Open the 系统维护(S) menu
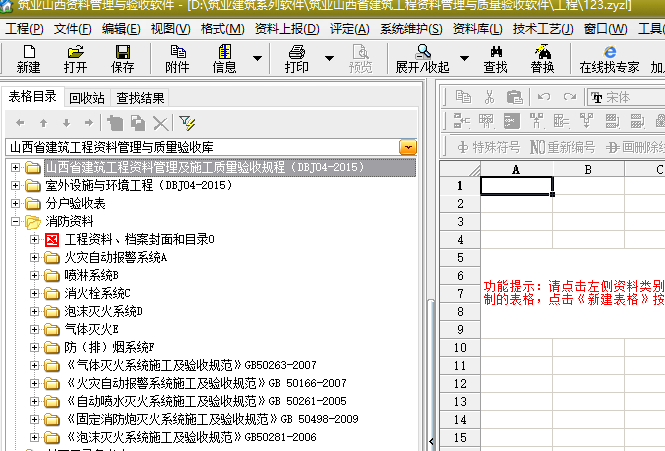Image resolution: width=665 pixels, height=451 pixels. point(412,28)
